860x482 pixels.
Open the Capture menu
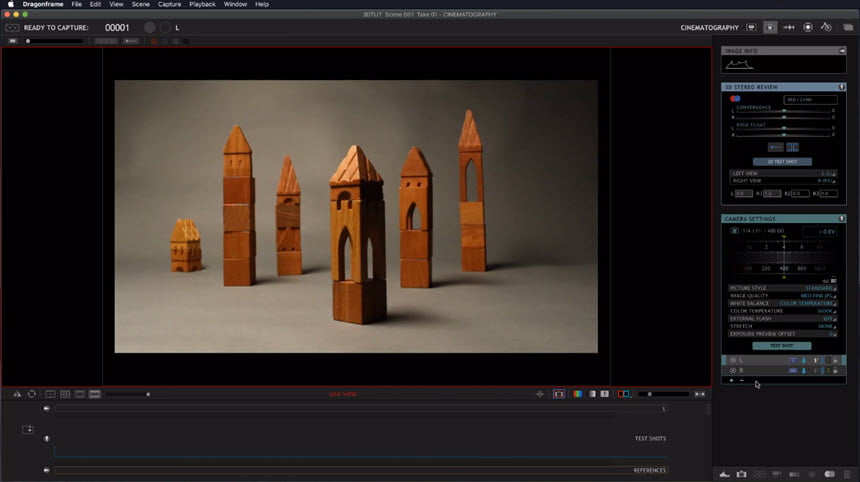point(169,4)
